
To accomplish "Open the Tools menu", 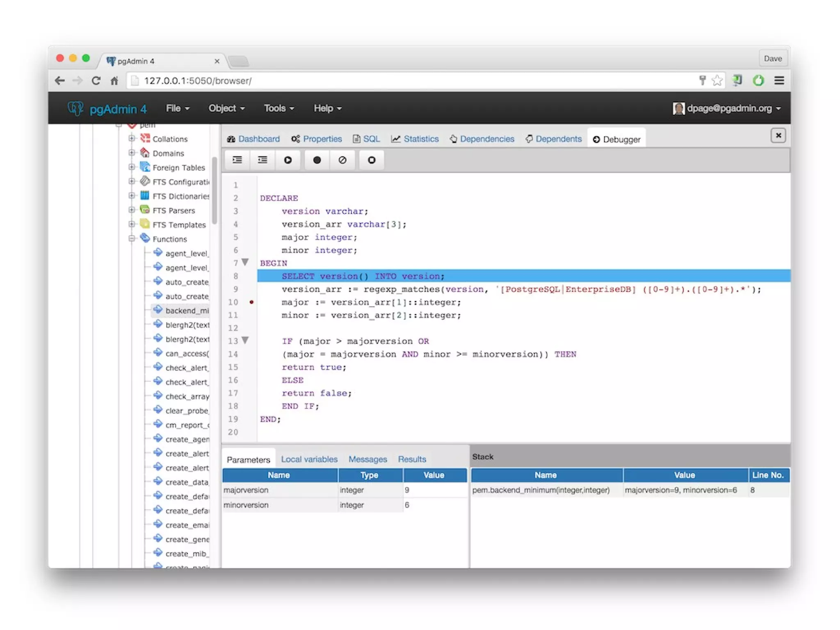I will pyautogui.click(x=279, y=108).
